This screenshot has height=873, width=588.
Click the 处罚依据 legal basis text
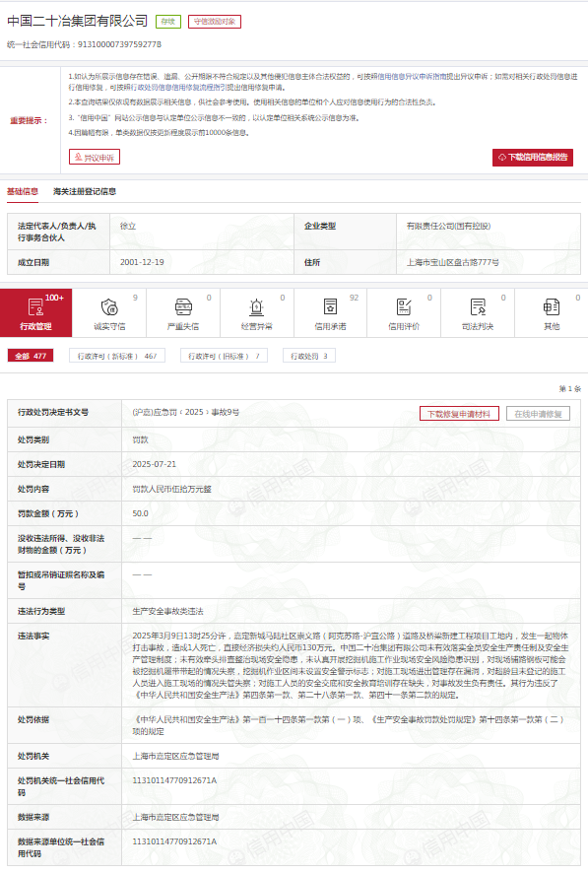349,725
